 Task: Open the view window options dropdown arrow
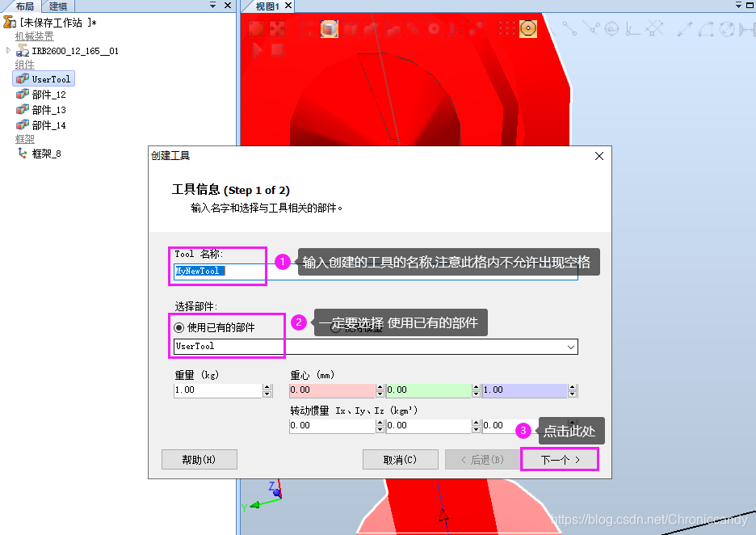739,5
